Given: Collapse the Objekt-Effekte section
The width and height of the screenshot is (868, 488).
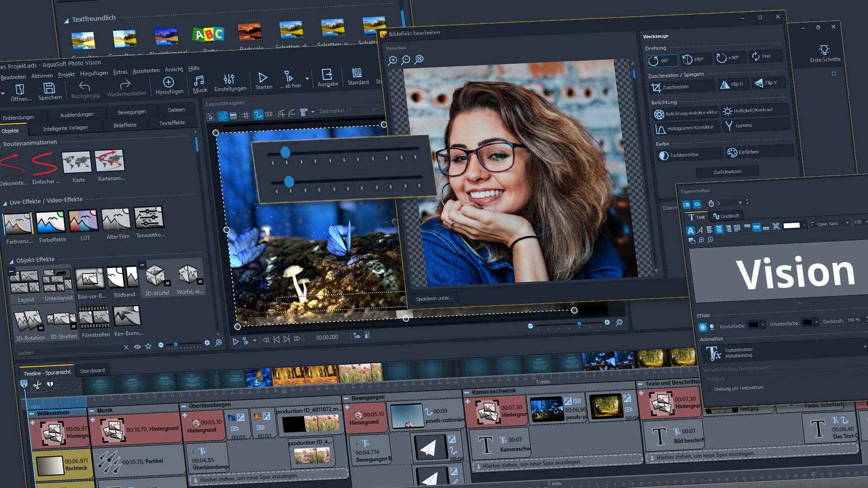Looking at the screenshot, I should coord(11,261).
